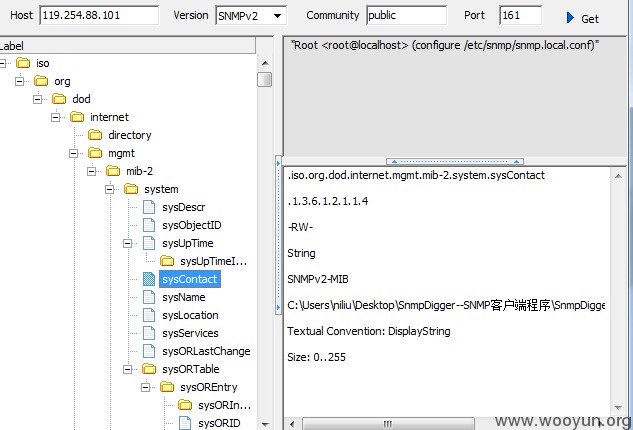Click the details pane horizontal scrollbar thumb
The height and width of the screenshot is (430, 633).
tap(388, 424)
